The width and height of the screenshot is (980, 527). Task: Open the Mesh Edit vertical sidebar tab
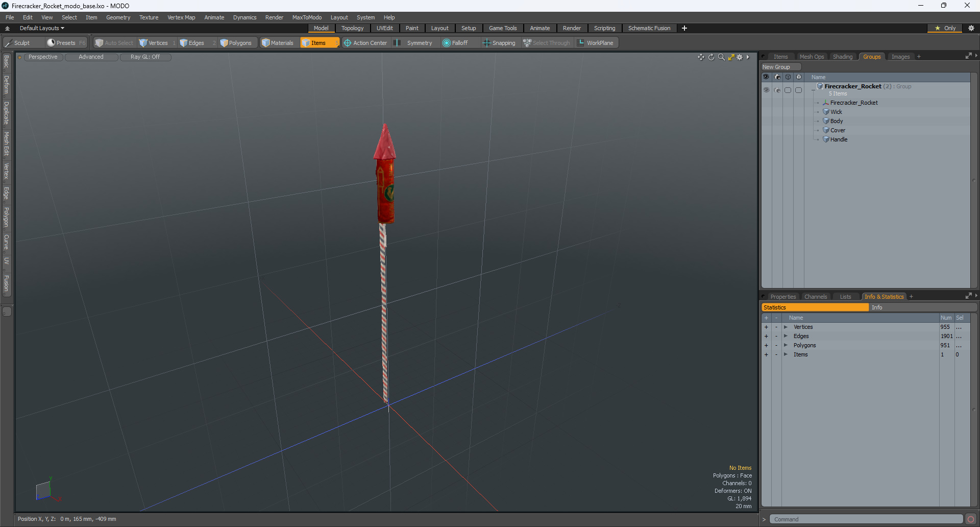[6, 143]
